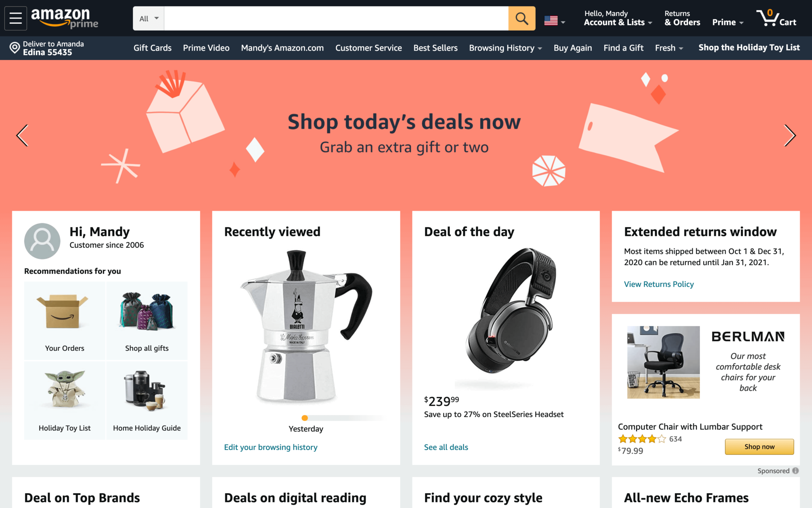Screen dimensions: 812x508
Task: Open Gift Cards in navigation bar
Action: [x=153, y=48]
